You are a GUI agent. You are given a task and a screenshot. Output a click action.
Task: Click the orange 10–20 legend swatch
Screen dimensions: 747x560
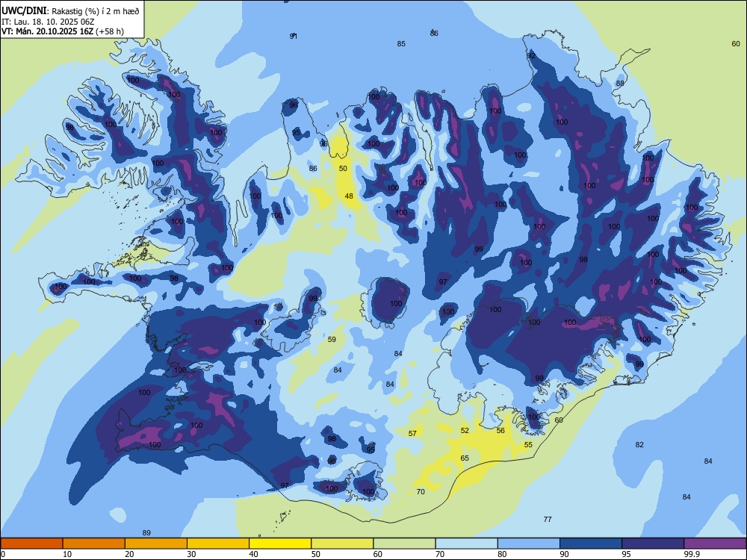tap(94, 544)
